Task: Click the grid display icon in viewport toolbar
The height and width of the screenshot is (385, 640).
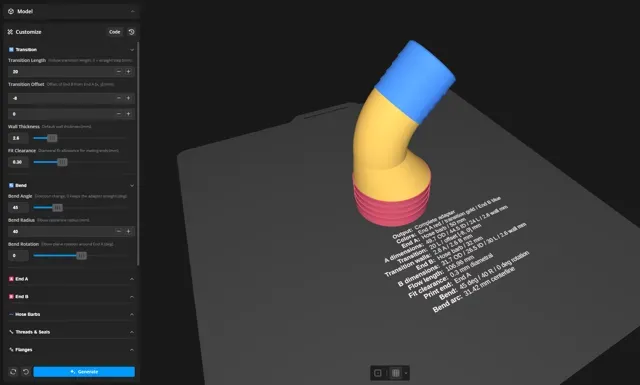Action: [396, 373]
